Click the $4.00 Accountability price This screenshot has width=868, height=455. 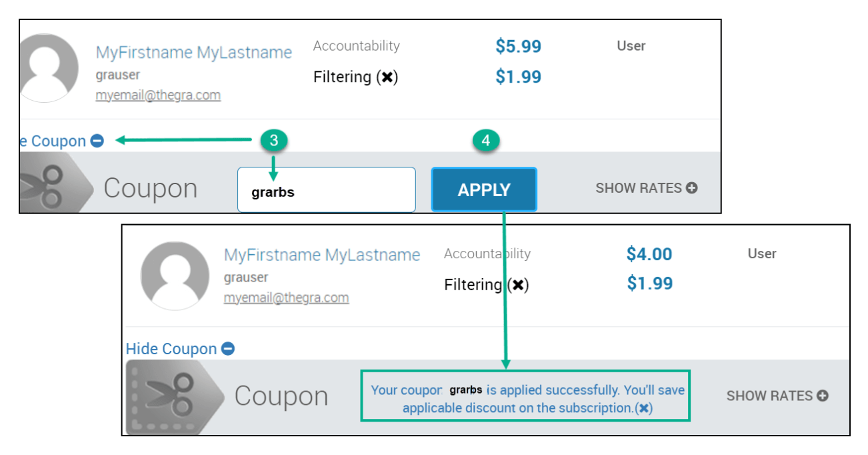click(x=649, y=254)
